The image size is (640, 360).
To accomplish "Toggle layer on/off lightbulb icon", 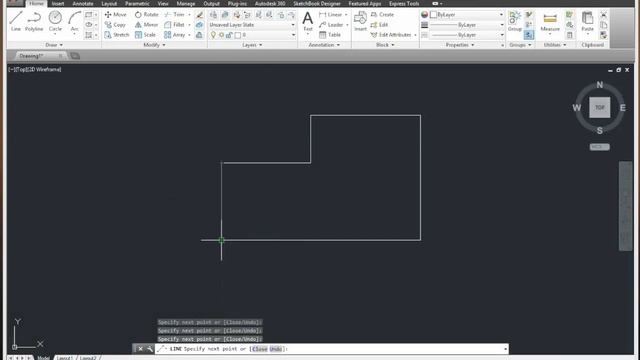I will coord(213,35).
